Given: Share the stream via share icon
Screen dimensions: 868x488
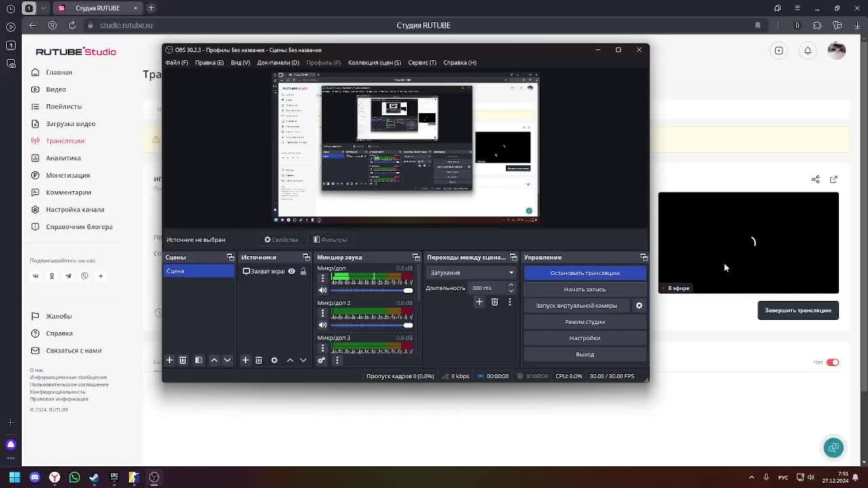Looking at the screenshot, I should pyautogui.click(x=816, y=180).
